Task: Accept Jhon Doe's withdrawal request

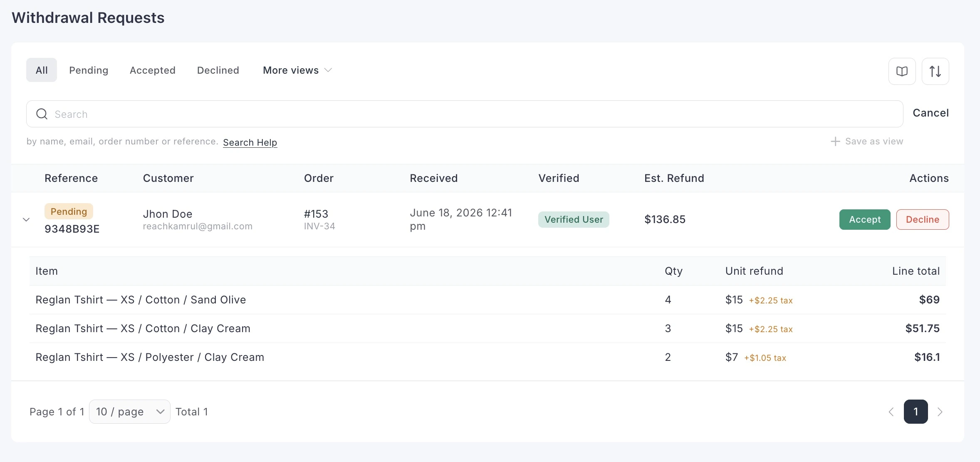Action: [x=865, y=219]
